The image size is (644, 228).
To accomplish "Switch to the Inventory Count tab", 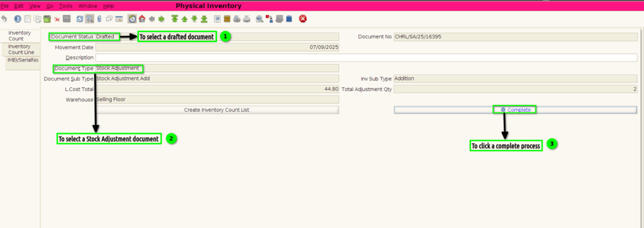I will [19, 36].
